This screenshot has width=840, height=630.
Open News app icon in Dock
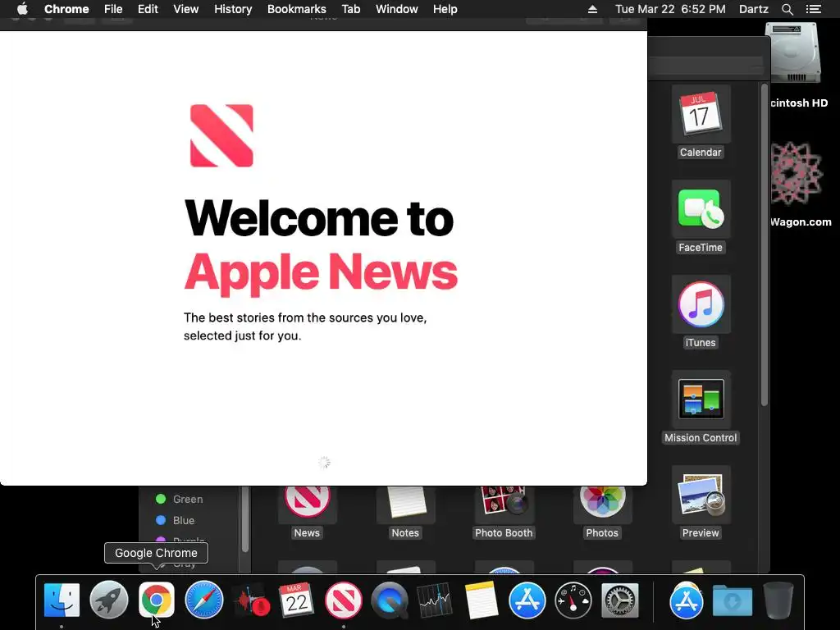click(x=344, y=600)
